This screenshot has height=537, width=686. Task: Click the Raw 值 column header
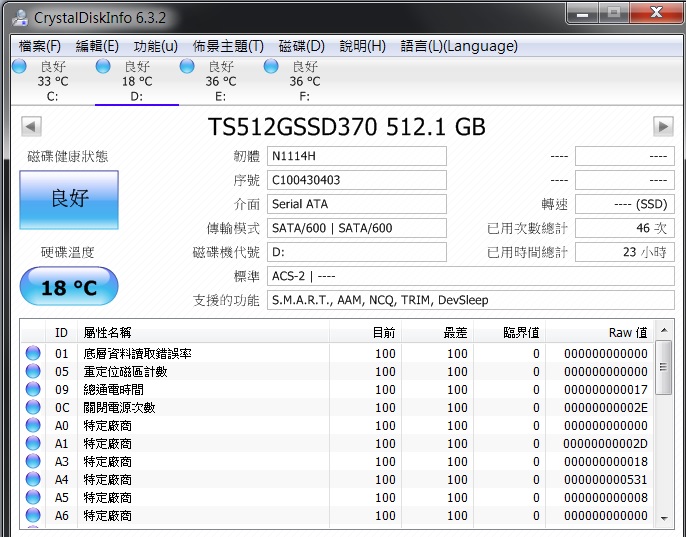599,333
